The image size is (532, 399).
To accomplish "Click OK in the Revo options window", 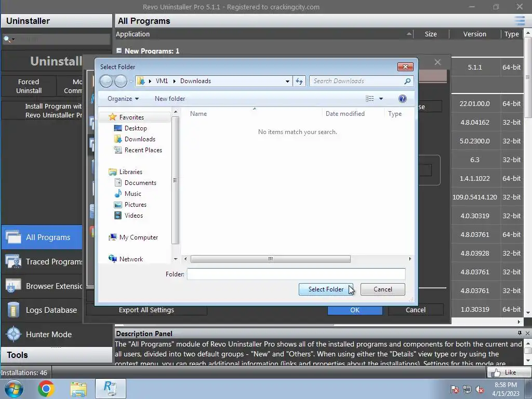I will (355, 310).
